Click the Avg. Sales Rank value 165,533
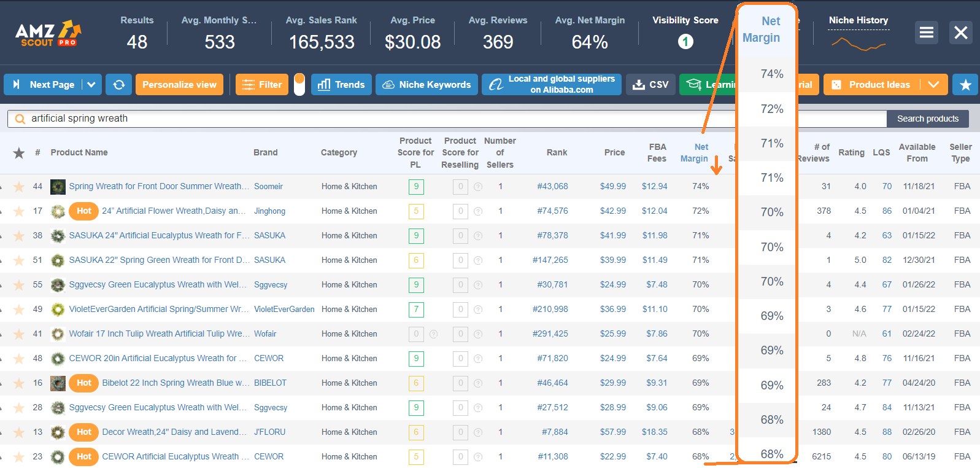The image size is (980, 468). [322, 42]
